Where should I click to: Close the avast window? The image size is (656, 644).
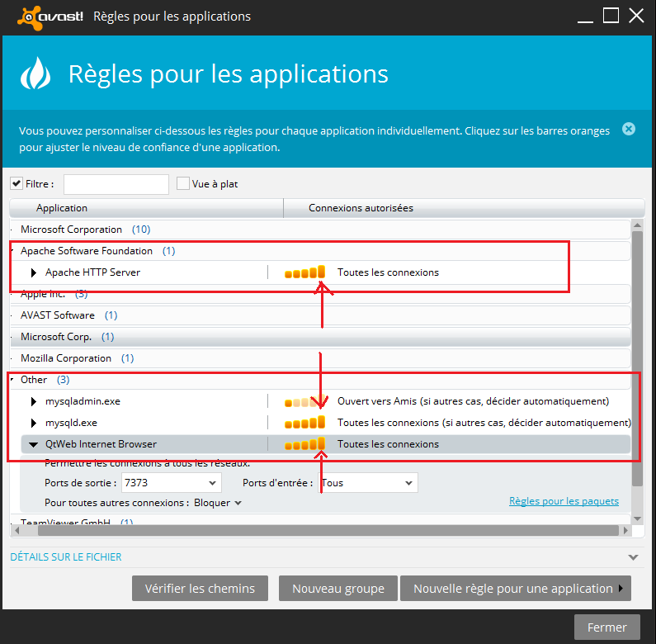[x=636, y=16]
